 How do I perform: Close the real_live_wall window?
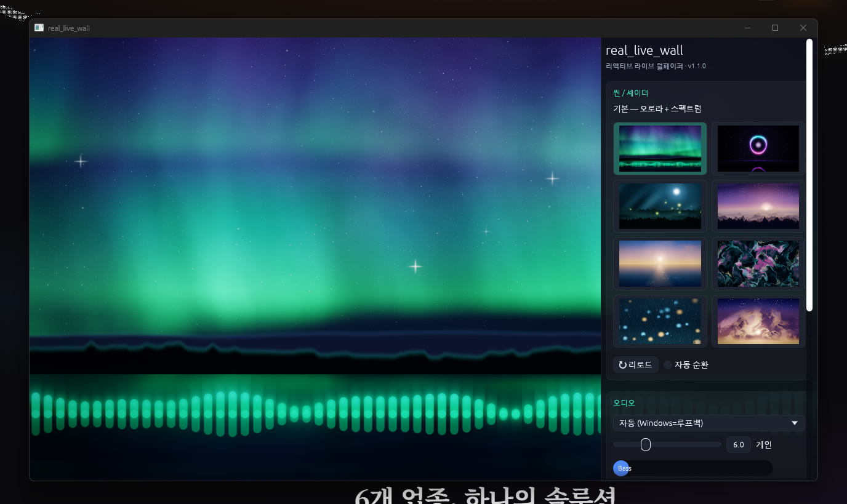point(803,28)
